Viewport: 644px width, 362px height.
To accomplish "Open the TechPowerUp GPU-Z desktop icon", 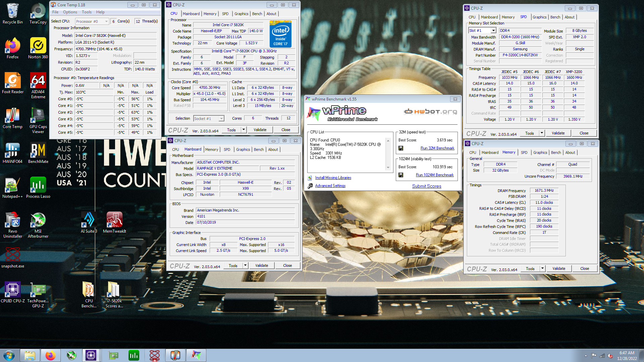I will pyautogui.click(x=38, y=295).
